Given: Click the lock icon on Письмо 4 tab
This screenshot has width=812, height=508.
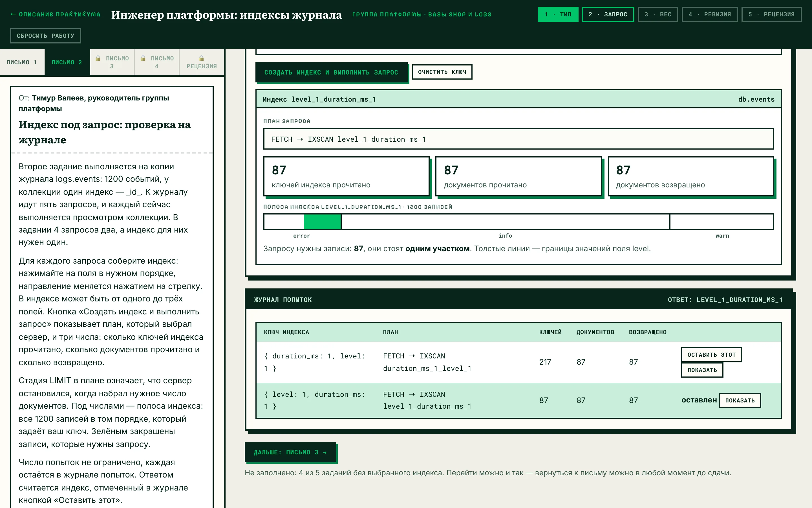Looking at the screenshot, I should pyautogui.click(x=143, y=58).
